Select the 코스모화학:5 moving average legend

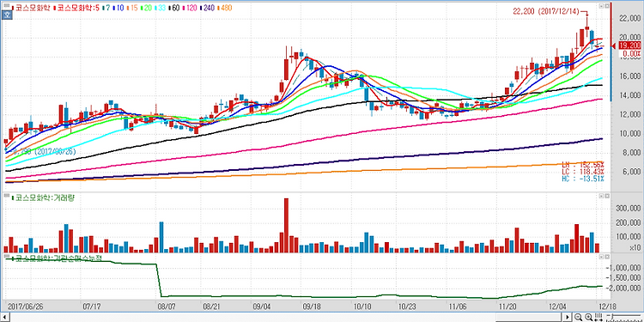point(76,8)
